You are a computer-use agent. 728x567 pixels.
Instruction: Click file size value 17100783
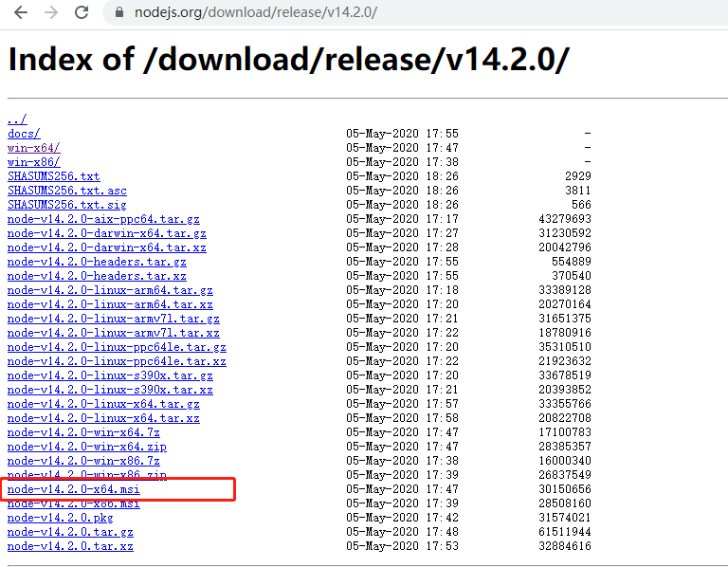tap(565, 432)
